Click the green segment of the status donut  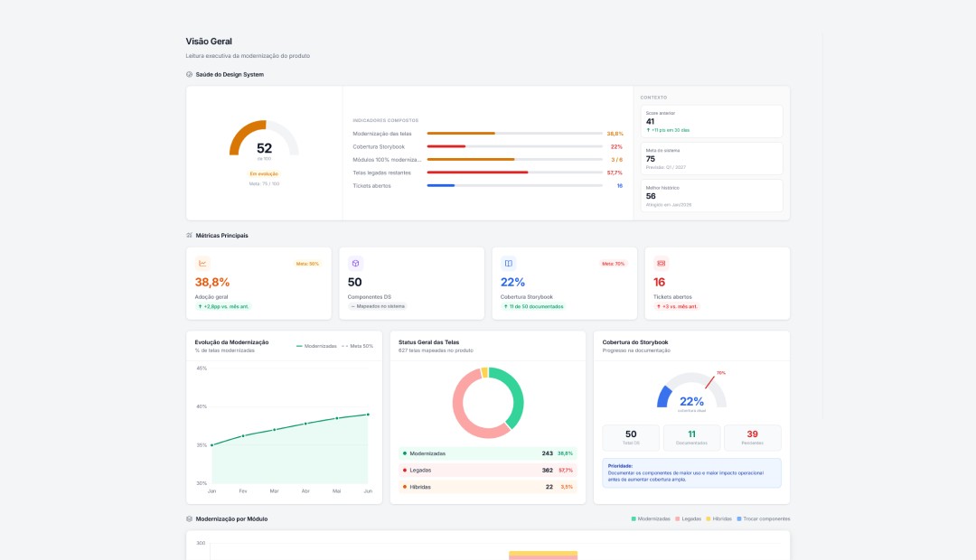pyautogui.click(x=517, y=396)
